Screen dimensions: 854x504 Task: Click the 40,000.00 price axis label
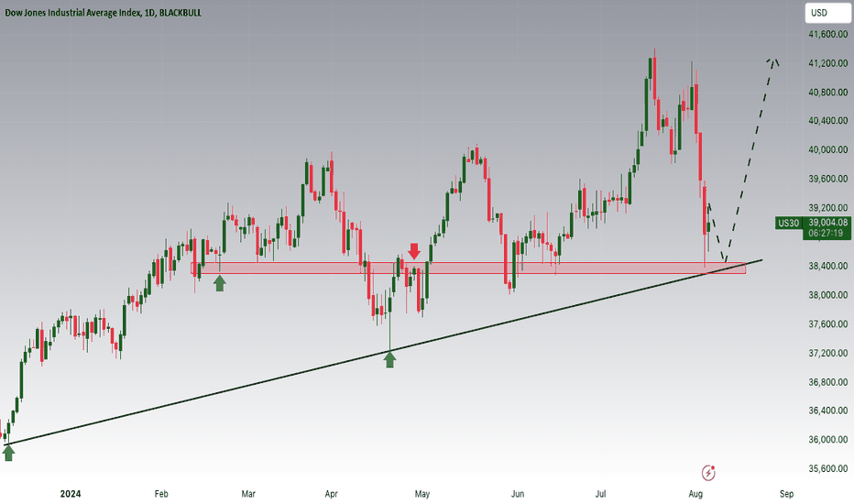tap(827, 149)
